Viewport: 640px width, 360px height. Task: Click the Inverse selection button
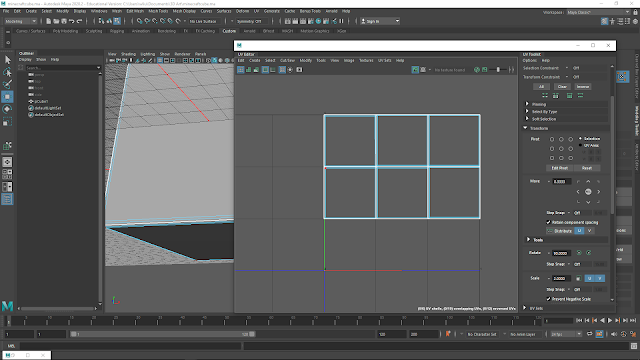[x=582, y=87]
